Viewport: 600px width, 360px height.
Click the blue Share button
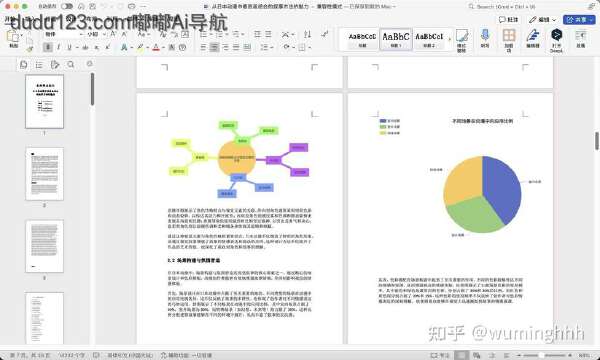click(579, 20)
